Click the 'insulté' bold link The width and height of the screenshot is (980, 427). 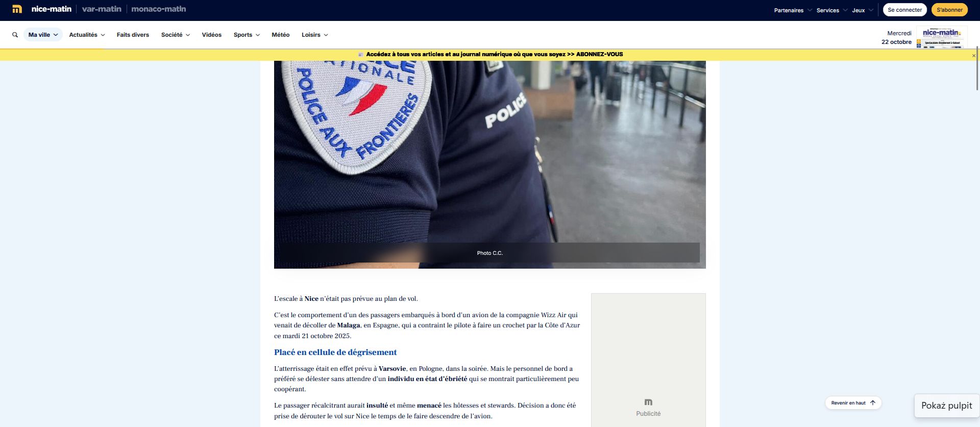click(x=377, y=406)
